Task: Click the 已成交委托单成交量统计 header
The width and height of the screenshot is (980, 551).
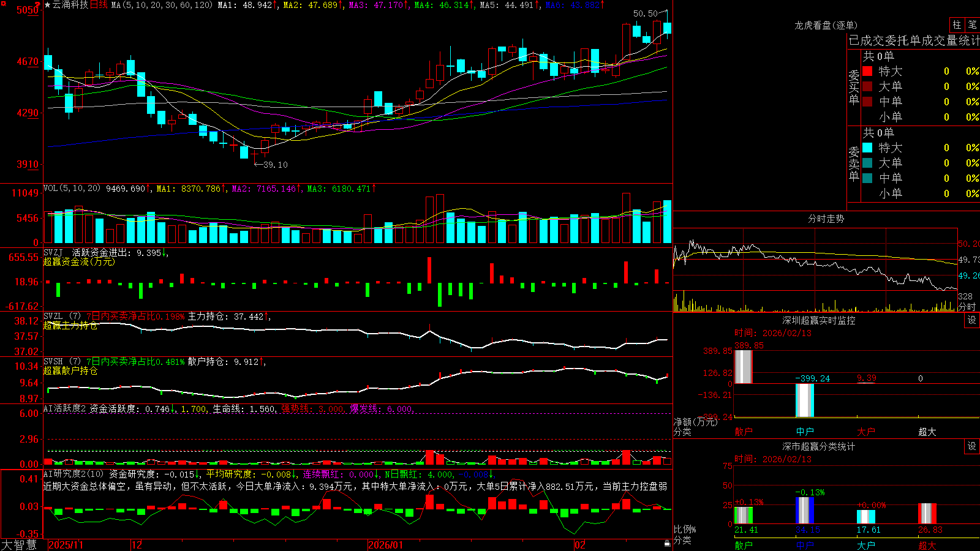Action: 914,40
